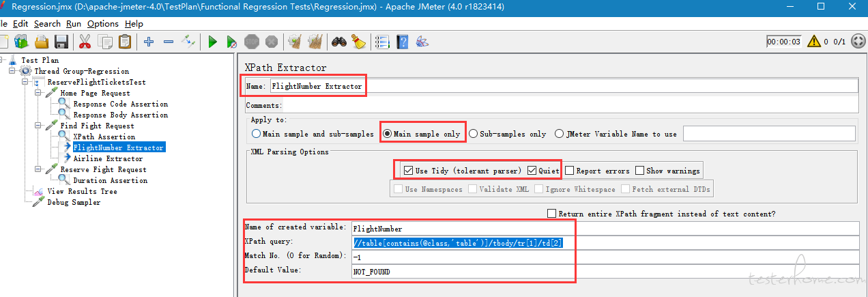Collapse Home Page Request node expander
The height and width of the screenshot is (297, 868).
(x=38, y=93)
